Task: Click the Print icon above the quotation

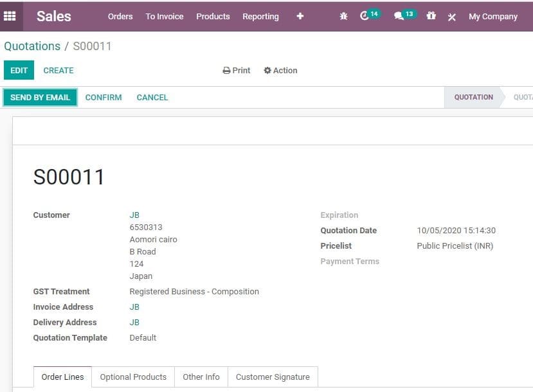Action: (235, 70)
